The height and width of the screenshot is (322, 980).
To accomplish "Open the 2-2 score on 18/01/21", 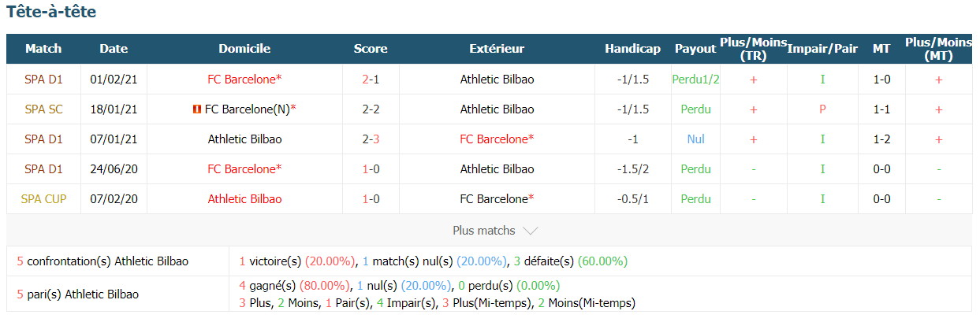I will click(371, 109).
